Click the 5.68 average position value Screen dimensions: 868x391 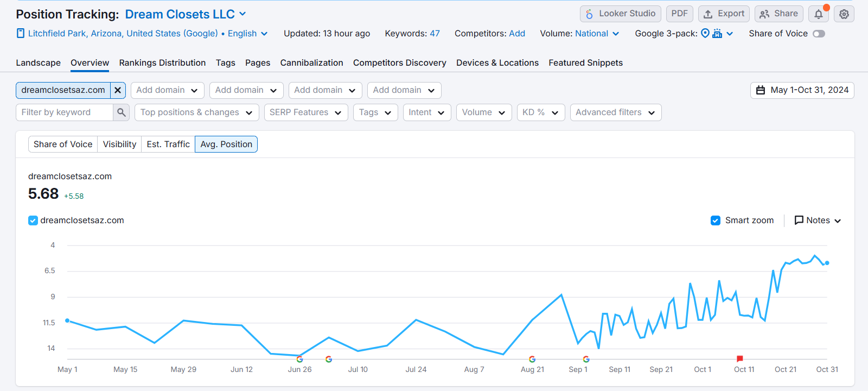tap(43, 194)
